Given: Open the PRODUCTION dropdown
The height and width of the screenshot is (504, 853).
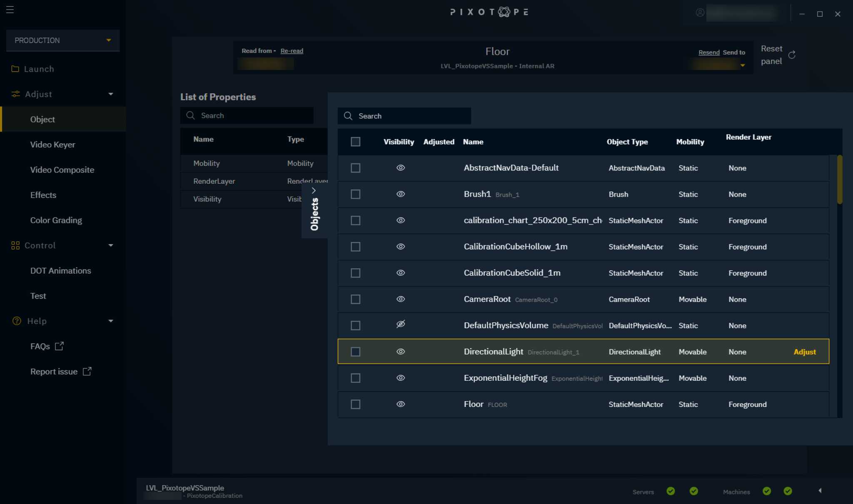Looking at the screenshot, I should (x=63, y=40).
